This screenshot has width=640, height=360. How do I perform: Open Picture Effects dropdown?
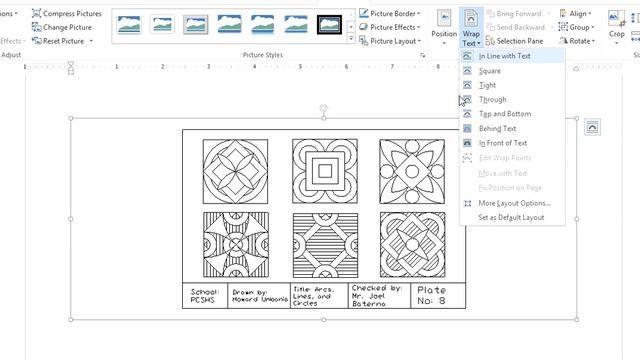click(389, 27)
